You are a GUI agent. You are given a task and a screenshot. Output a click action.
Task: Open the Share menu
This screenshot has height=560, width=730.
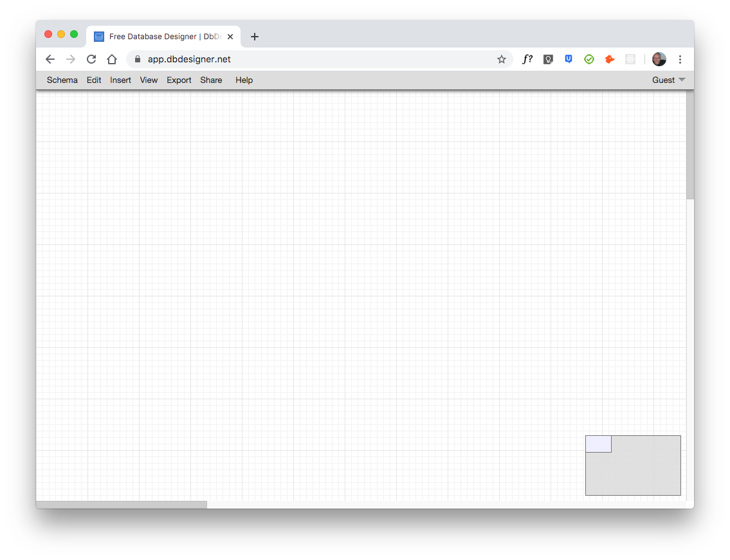[211, 80]
